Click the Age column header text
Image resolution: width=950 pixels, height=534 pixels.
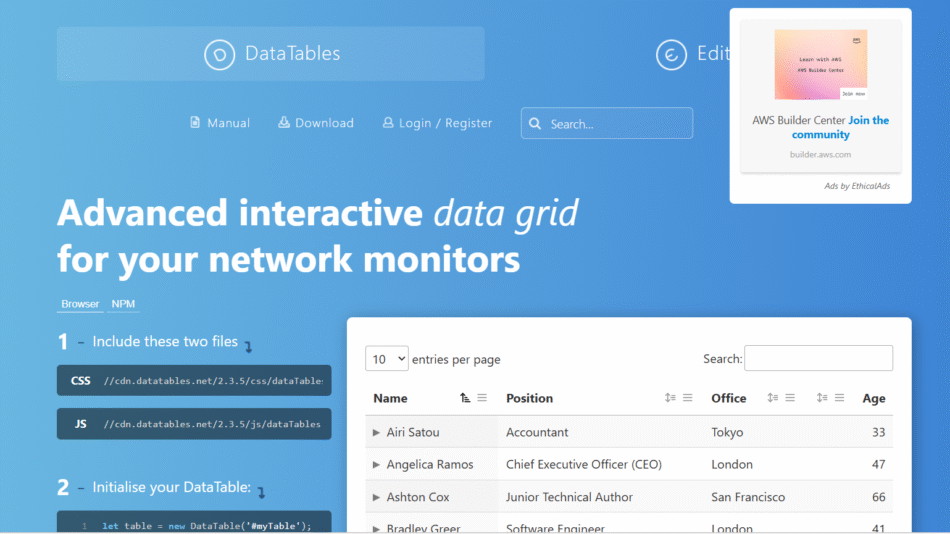pyautogui.click(x=874, y=398)
